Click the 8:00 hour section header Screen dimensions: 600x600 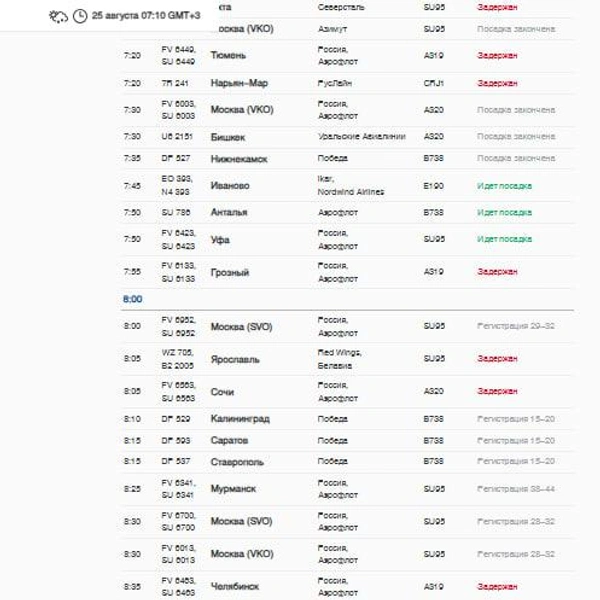[x=132, y=299]
